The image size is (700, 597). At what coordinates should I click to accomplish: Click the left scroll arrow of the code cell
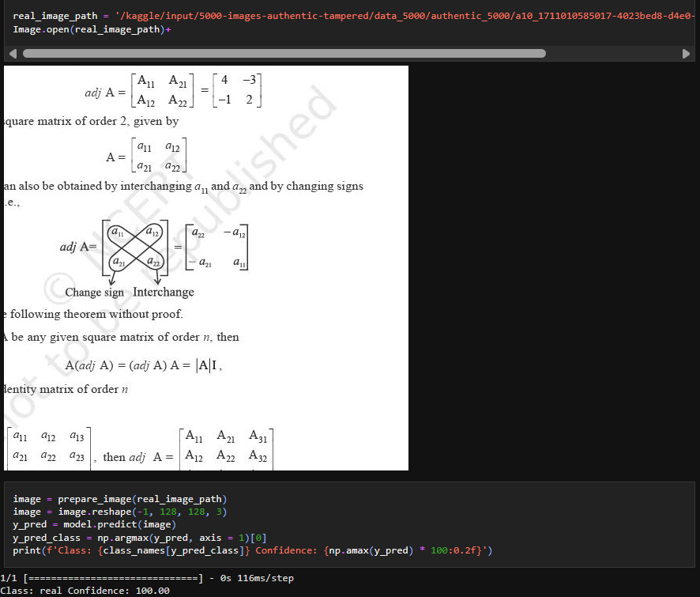(x=11, y=53)
